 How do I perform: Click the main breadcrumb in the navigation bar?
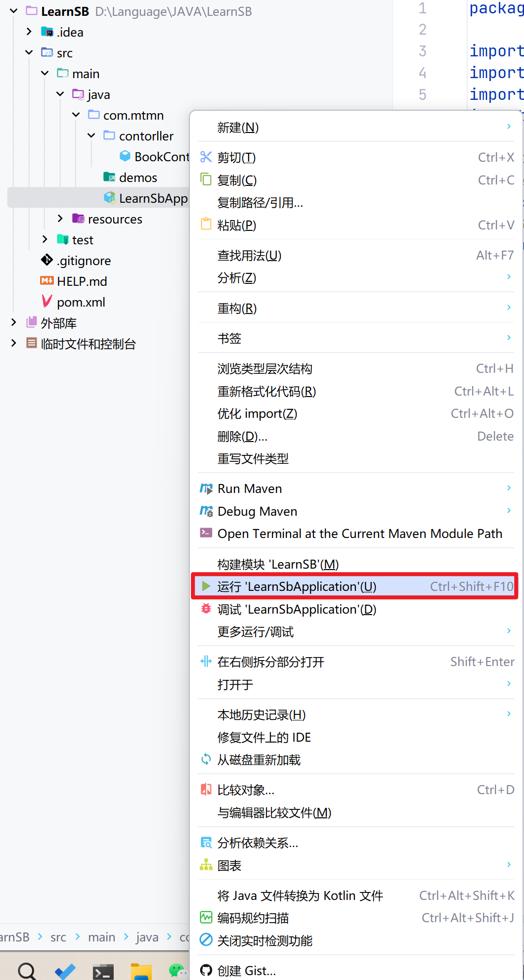(x=102, y=937)
